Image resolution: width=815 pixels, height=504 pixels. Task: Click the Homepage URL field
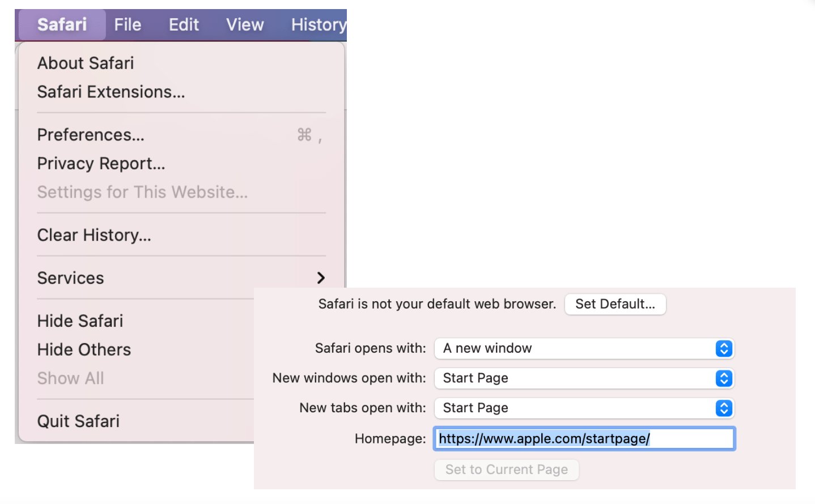[584, 439]
